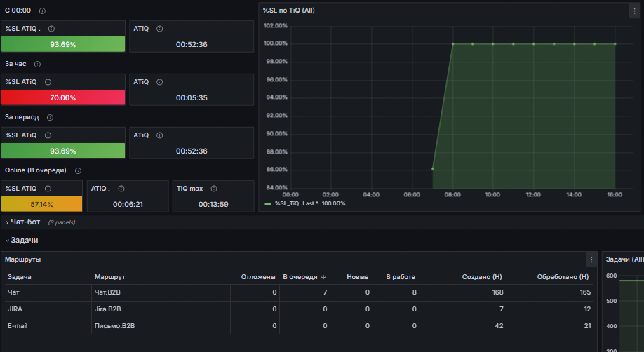
Task: Sort by В очереди column arrow
Action: [x=323, y=277]
